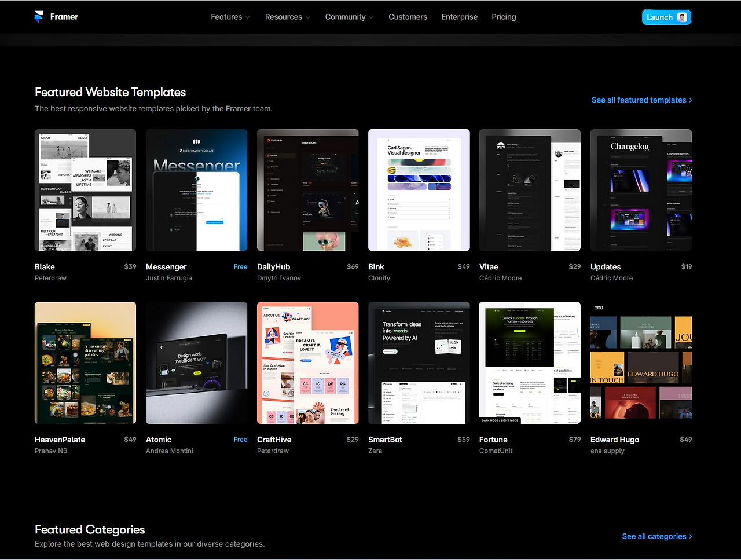This screenshot has width=741, height=560.
Task: Click the CraftHive template title
Action: pyautogui.click(x=274, y=440)
